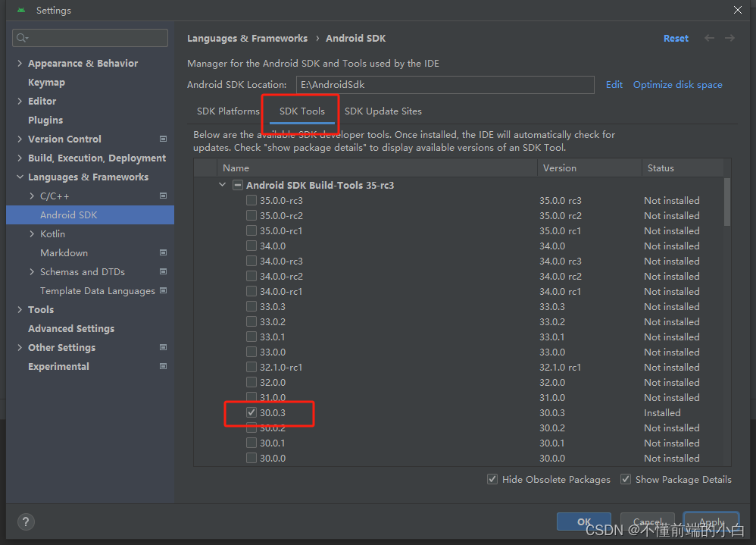Select Keymap in settings tree
756x545 pixels.
(46, 83)
